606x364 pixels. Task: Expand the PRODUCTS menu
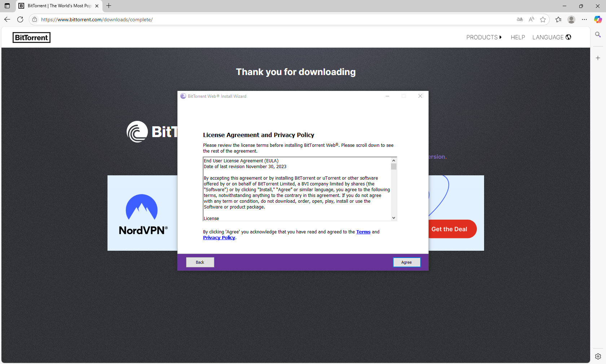(x=484, y=37)
